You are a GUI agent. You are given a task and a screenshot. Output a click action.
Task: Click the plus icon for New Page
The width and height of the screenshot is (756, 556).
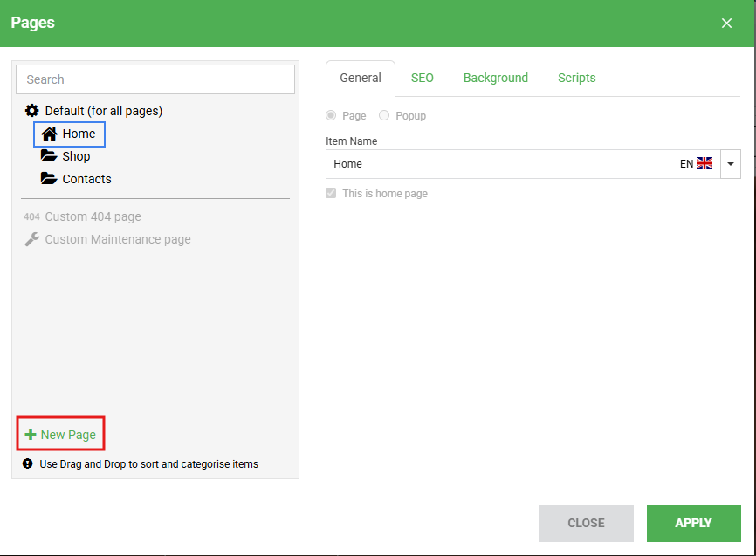[31, 435]
